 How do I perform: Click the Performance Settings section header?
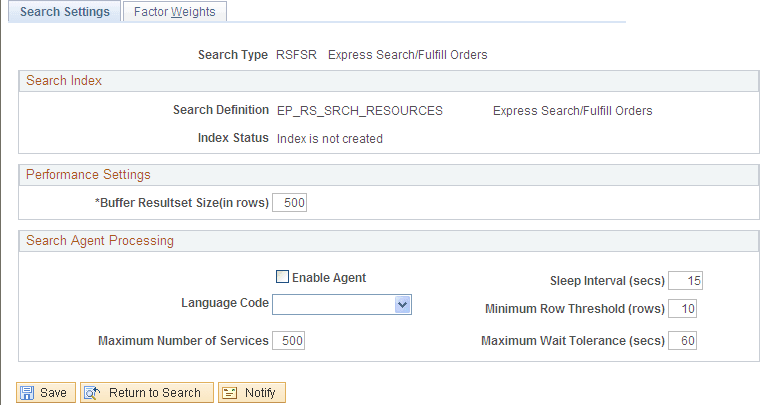coord(389,175)
